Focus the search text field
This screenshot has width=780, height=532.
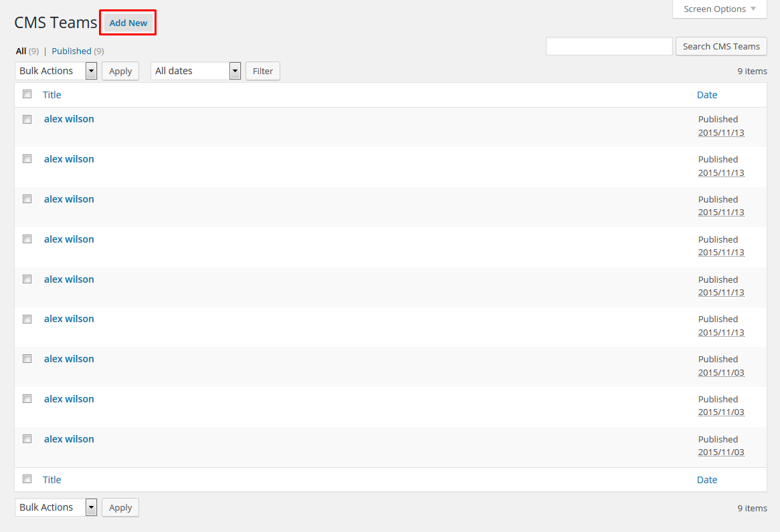(609, 46)
